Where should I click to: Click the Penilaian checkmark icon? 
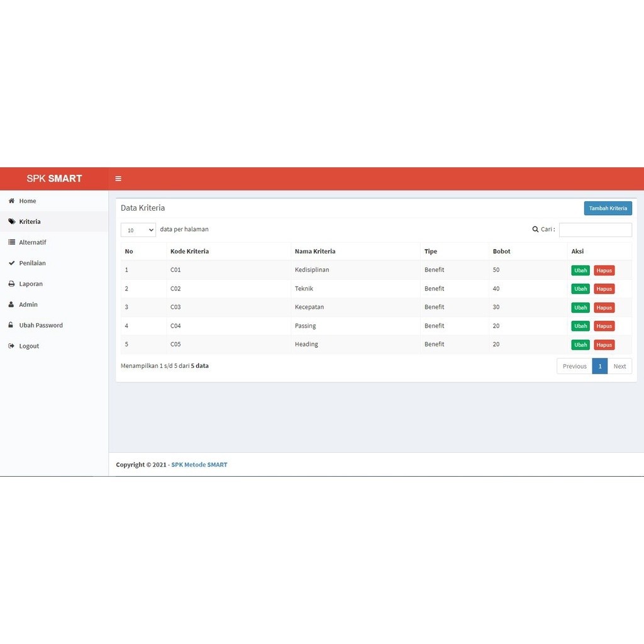(x=11, y=264)
